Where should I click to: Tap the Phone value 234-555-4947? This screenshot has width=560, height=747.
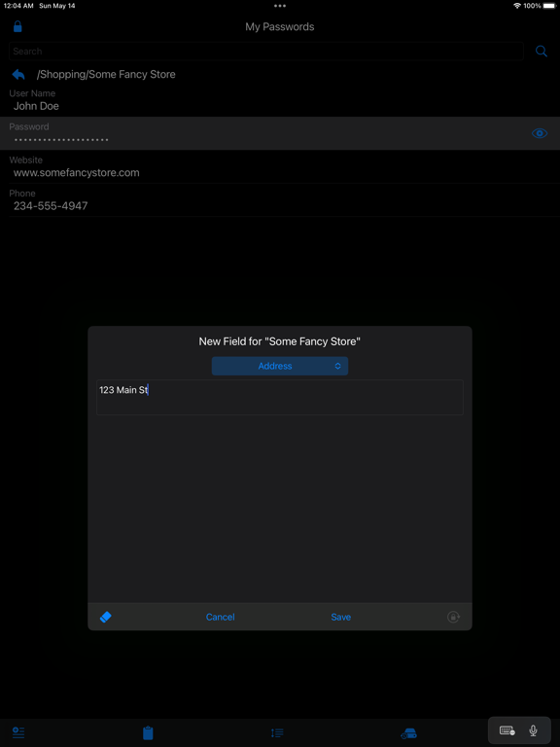51,206
